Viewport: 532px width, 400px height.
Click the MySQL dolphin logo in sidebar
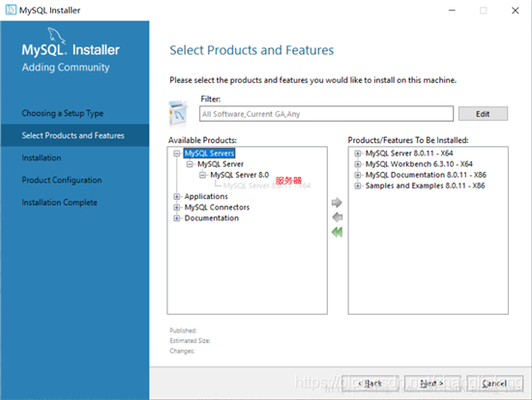point(56,35)
